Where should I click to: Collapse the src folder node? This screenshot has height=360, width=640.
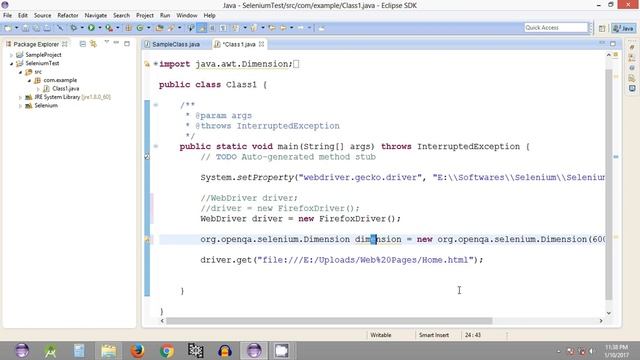[x=20, y=72]
